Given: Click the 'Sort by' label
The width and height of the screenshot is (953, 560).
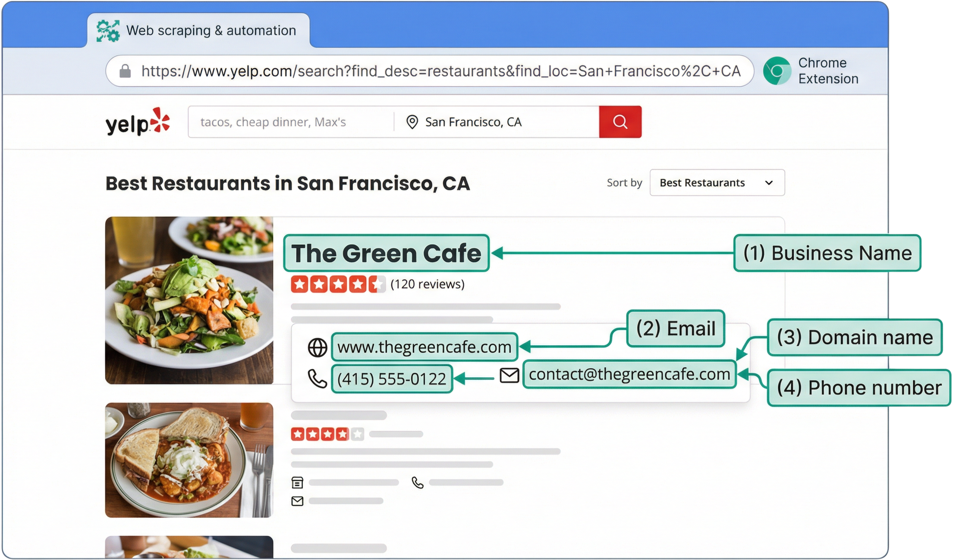Looking at the screenshot, I should tap(624, 183).
